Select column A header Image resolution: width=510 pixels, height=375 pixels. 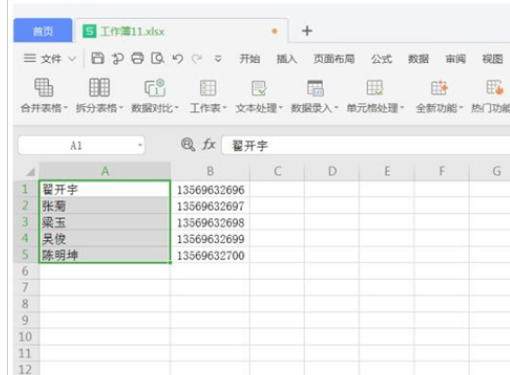click(105, 171)
